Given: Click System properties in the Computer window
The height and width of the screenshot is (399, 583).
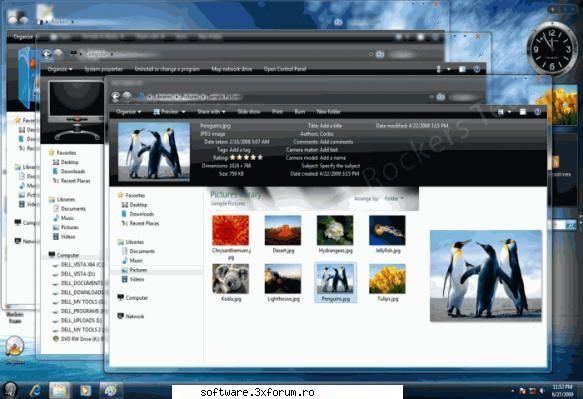Looking at the screenshot, I should (x=103, y=69).
